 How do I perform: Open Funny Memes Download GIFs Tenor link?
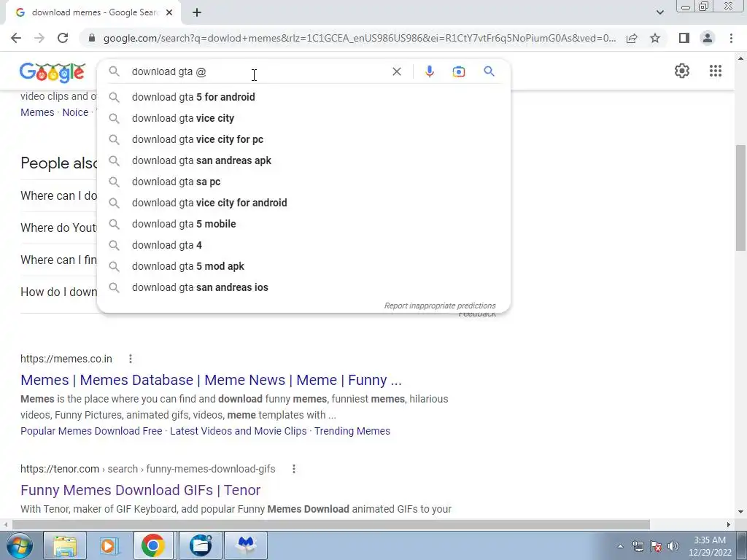[x=141, y=490]
